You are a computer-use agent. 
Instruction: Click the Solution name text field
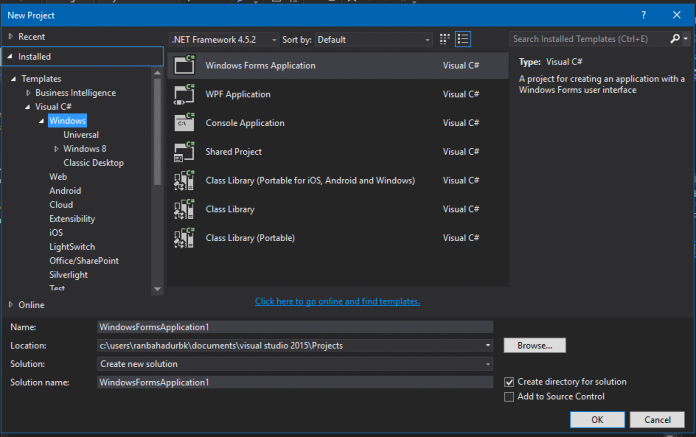pyautogui.click(x=295, y=382)
